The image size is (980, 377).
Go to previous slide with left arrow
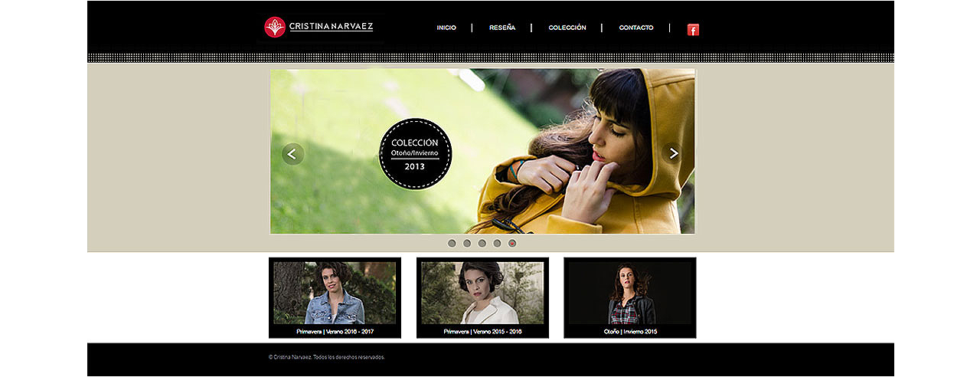(x=292, y=154)
